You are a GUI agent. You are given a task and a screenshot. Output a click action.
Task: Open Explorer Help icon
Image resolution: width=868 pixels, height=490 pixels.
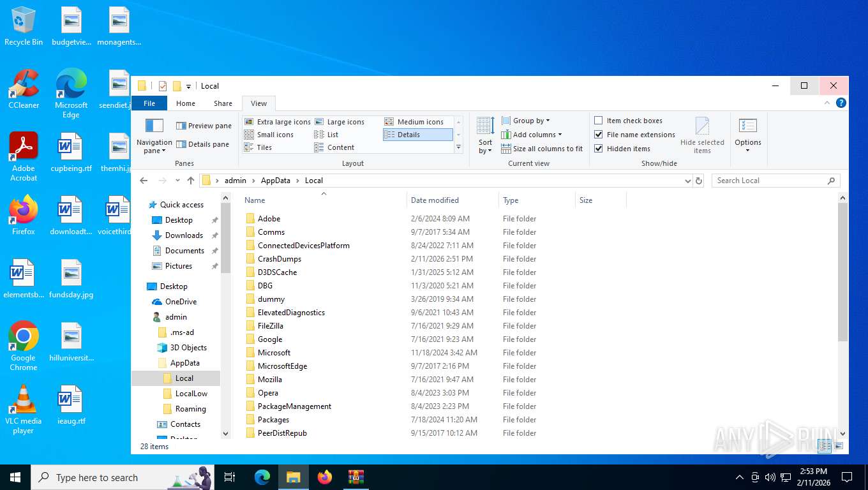click(x=841, y=103)
